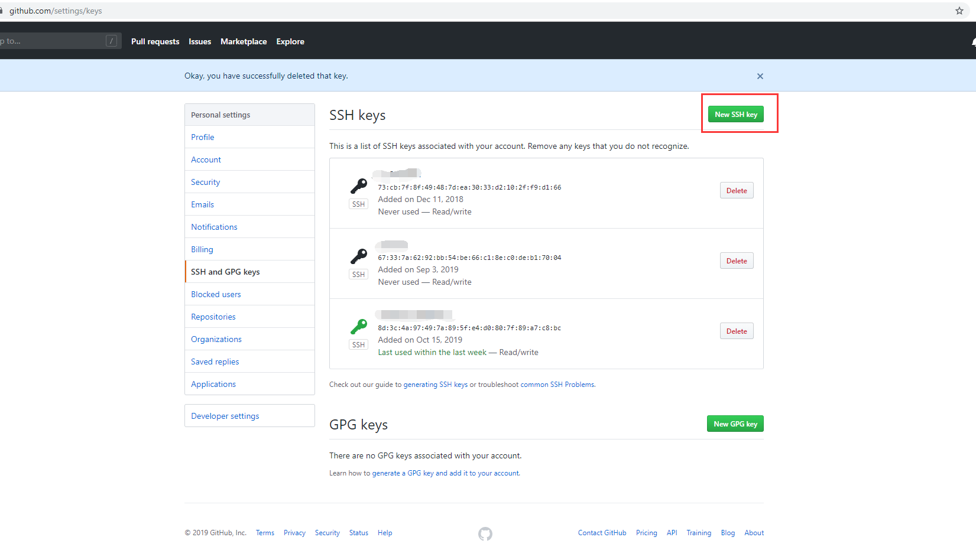Open API in the footer
The image size is (976, 560).
pyautogui.click(x=672, y=533)
